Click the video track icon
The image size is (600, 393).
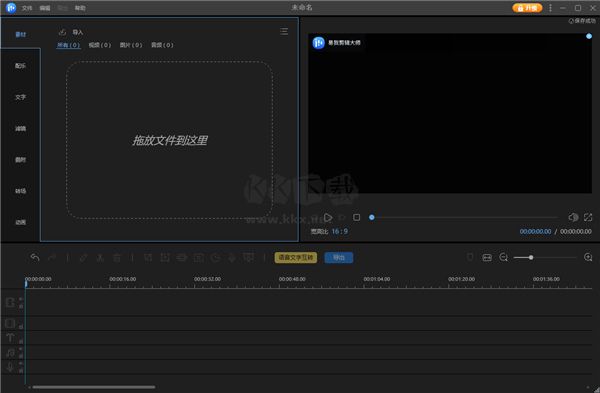10,303
